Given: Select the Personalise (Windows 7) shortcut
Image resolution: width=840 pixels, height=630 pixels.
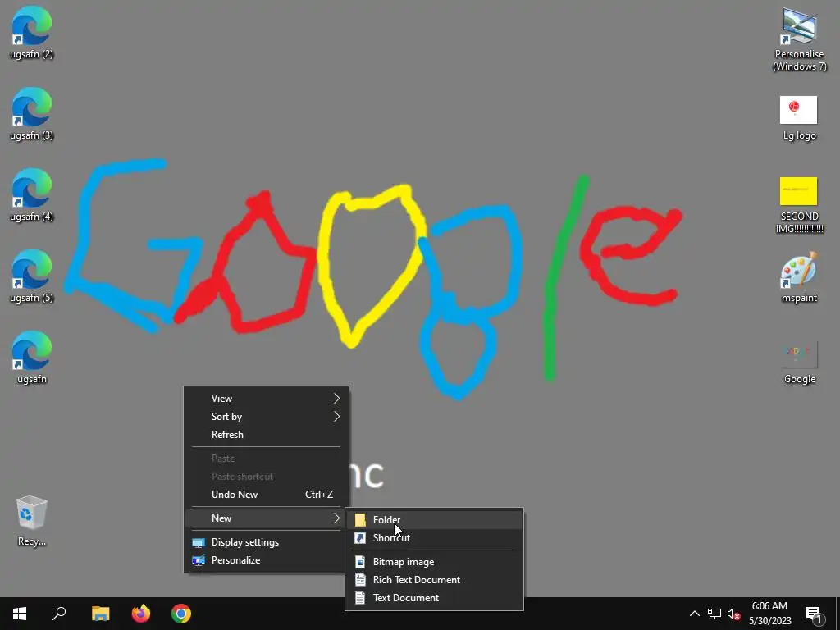Looking at the screenshot, I should click(799, 39).
